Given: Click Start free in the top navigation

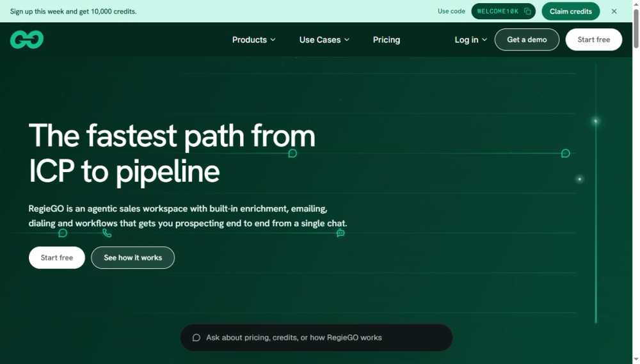Looking at the screenshot, I should click(x=593, y=40).
